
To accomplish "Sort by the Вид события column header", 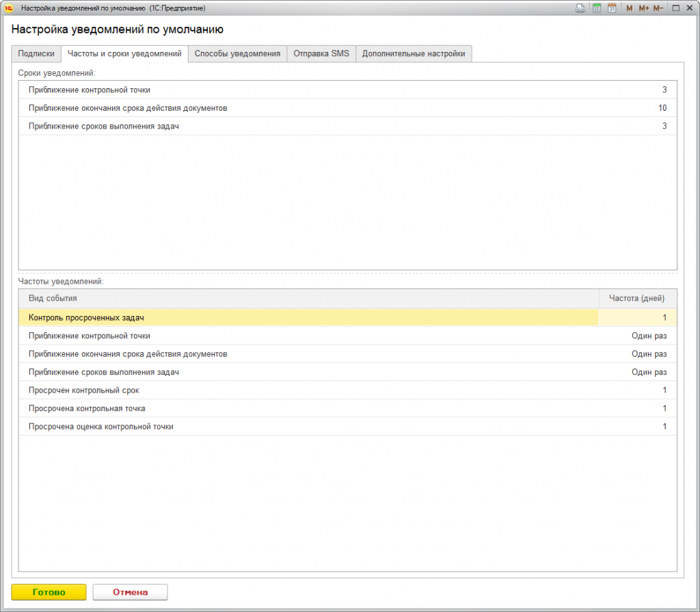I will coord(308,299).
